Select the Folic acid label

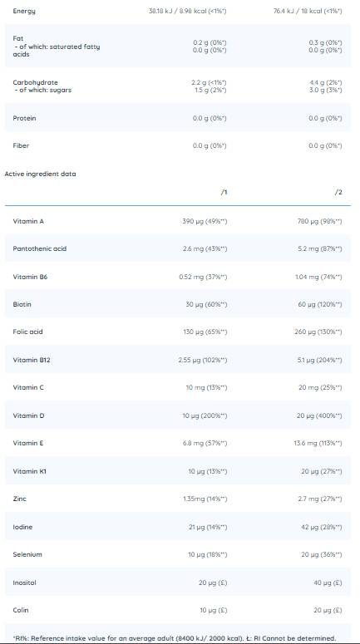(27, 332)
